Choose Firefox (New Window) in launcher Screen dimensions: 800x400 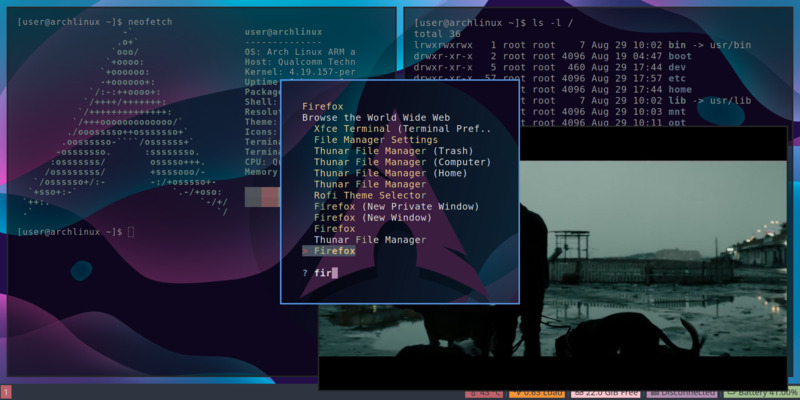click(x=372, y=218)
